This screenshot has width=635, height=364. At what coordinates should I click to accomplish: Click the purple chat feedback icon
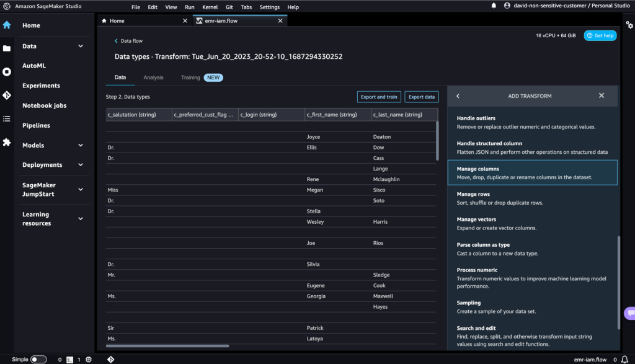point(629,313)
